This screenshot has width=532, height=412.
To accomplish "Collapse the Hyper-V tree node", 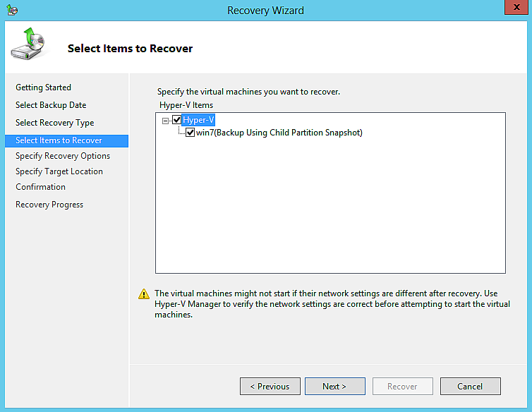I will coord(165,121).
